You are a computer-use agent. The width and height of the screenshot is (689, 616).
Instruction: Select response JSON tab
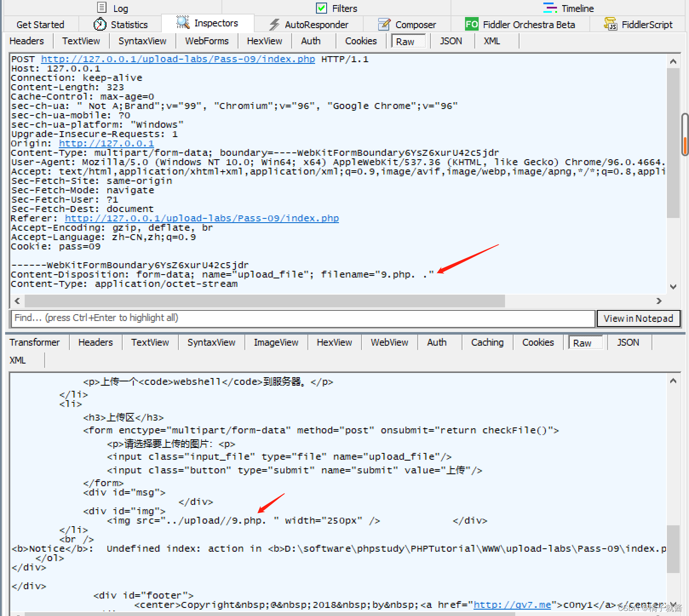point(628,342)
